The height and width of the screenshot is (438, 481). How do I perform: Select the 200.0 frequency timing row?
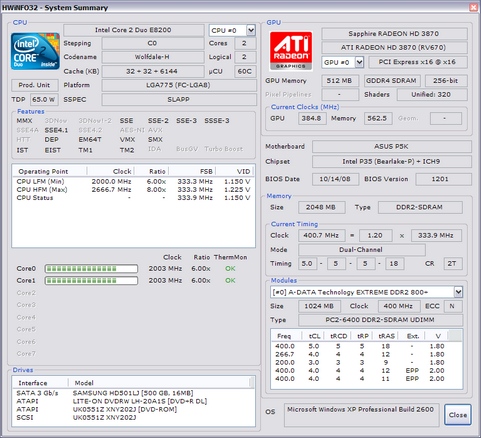(366, 362)
